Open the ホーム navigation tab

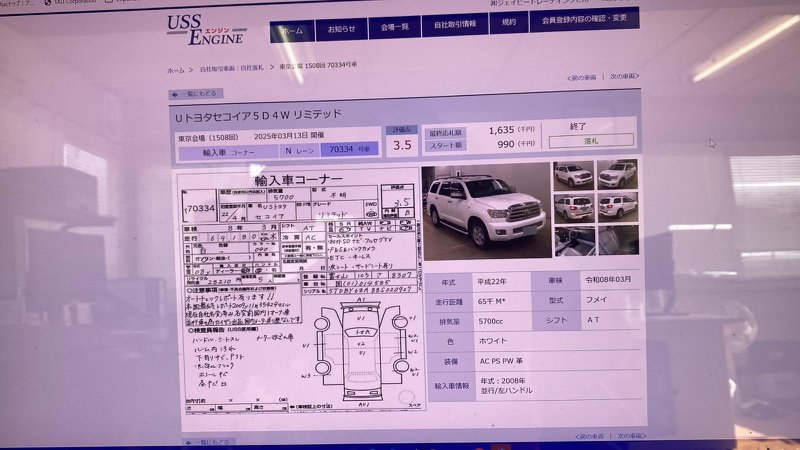[292, 32]
